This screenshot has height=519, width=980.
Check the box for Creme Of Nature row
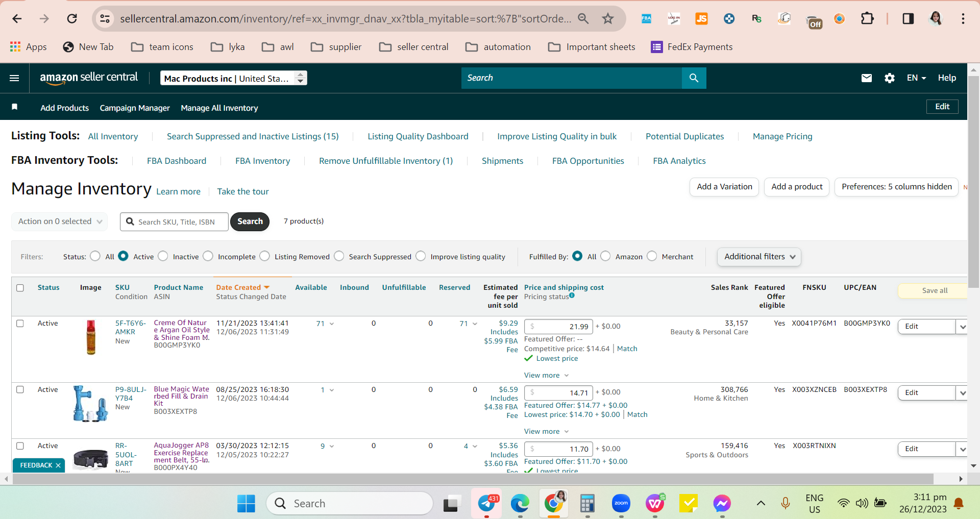tap(20, 324)
